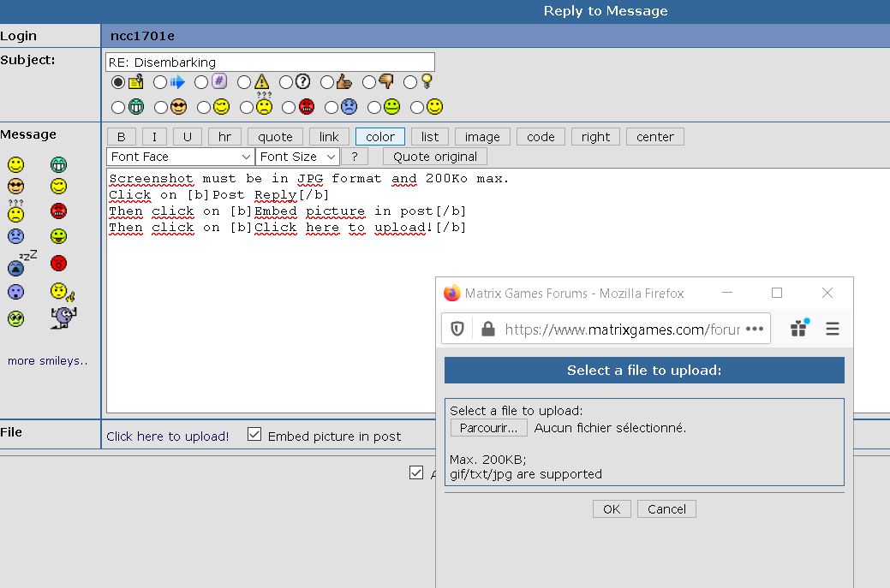Click the link formatting button
The width and height of the screenshot is (890, 588).
pyautogui.click(x=329, y=137)
